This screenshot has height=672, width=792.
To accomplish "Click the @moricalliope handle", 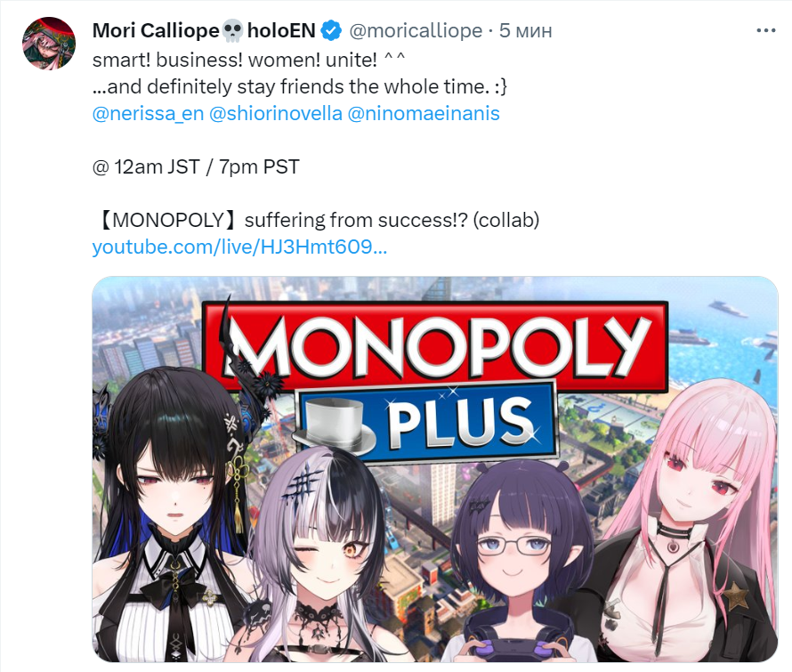I will click(x=416, y=31).
